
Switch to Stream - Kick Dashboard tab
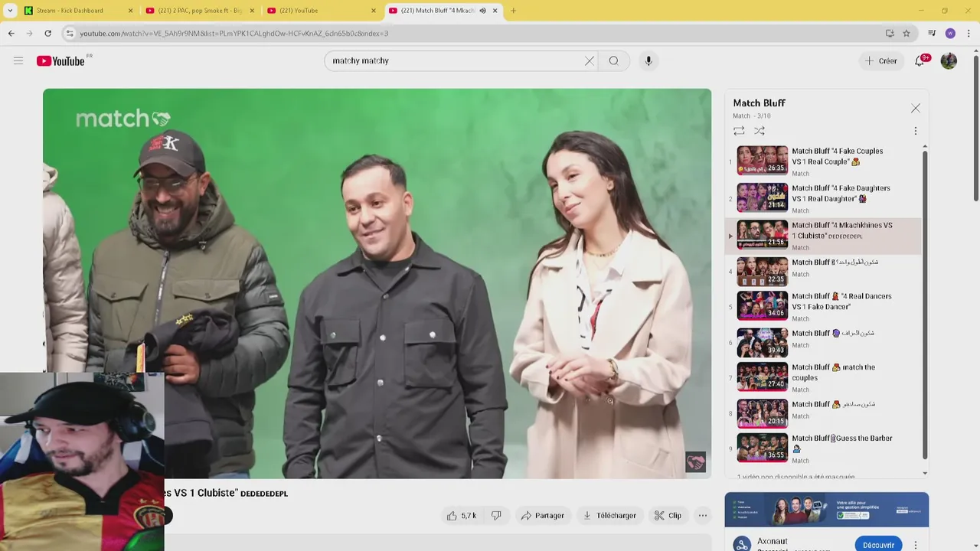[79, 11]
